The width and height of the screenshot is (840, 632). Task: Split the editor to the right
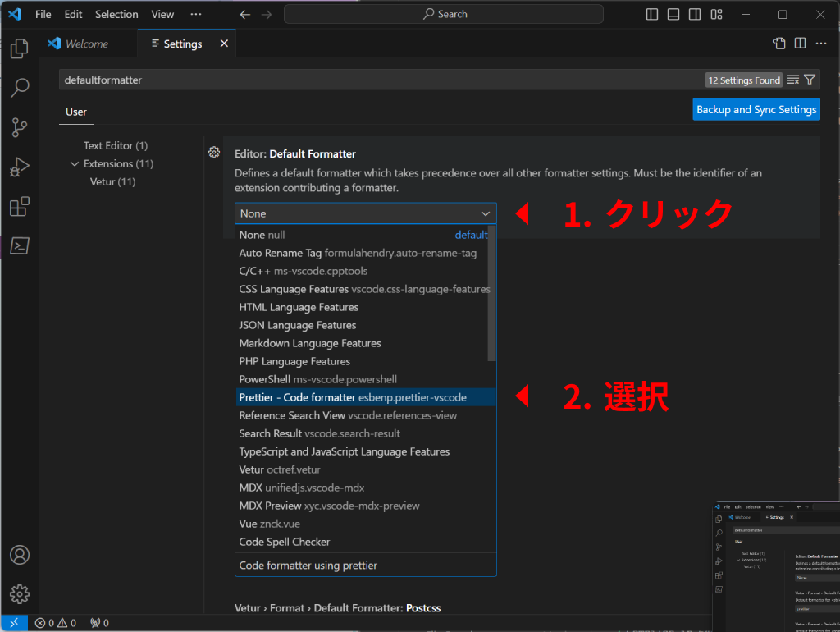pos(800,44)
